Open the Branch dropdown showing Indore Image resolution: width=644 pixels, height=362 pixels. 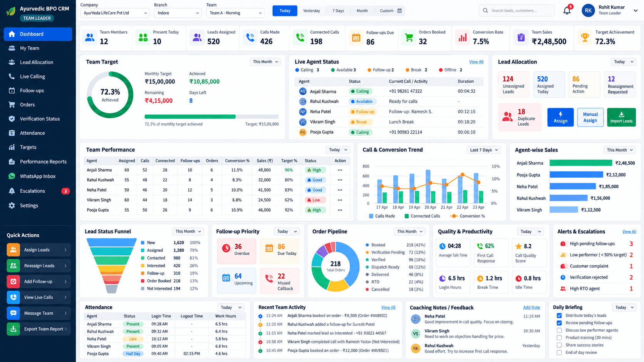pos(178,13)
